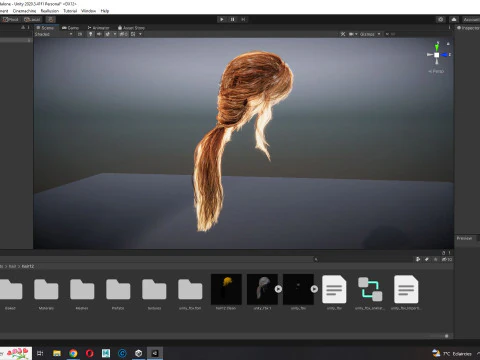Select the yellow hair asset thumbnail
Screen dimensions: 480x360
pyautogui.click(x=226, y=289)
